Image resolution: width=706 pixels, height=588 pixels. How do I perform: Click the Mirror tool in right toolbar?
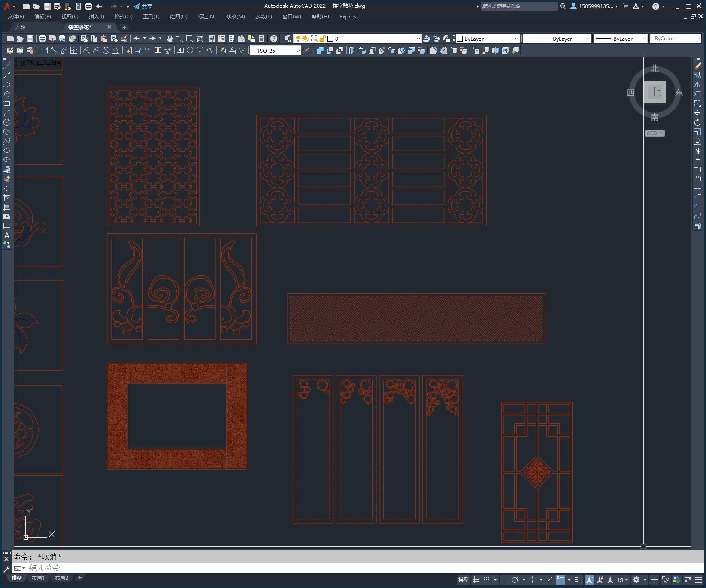click(x=697, y=84)
